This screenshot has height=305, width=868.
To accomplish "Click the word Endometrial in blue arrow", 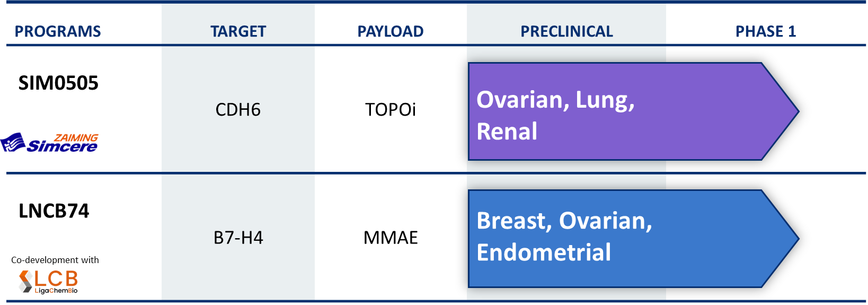I will (x=544, y=252).
